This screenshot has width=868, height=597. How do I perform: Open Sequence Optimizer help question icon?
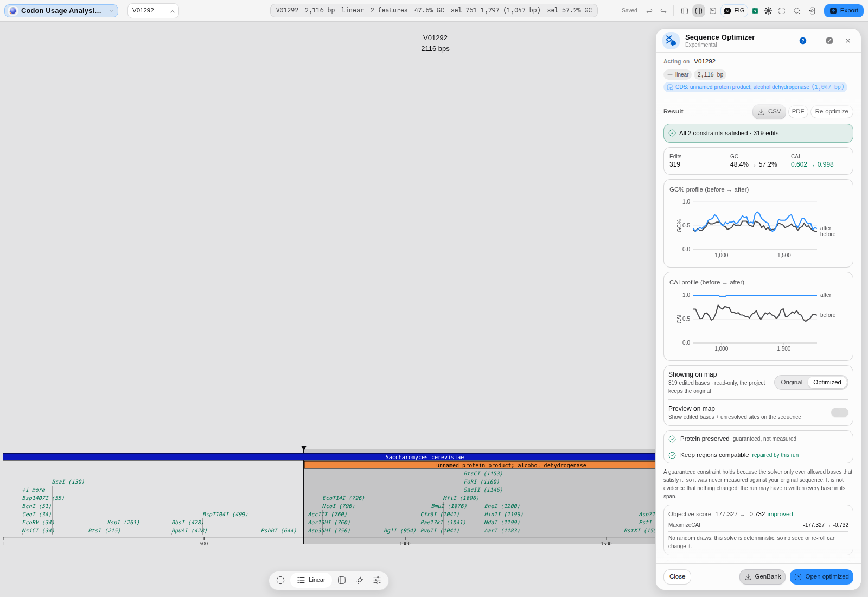pos(803,41)
